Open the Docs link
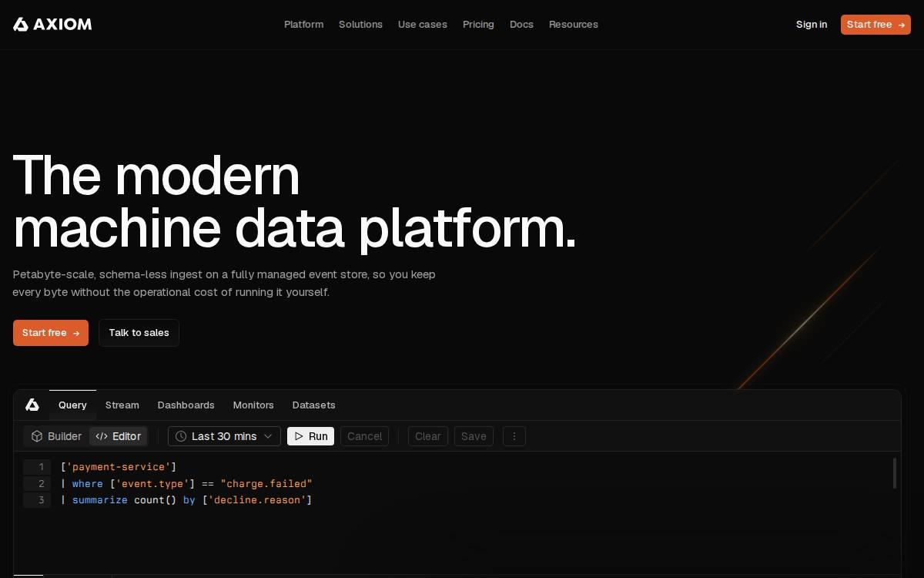Screen dimensions: 924x578 click(521, 25)
